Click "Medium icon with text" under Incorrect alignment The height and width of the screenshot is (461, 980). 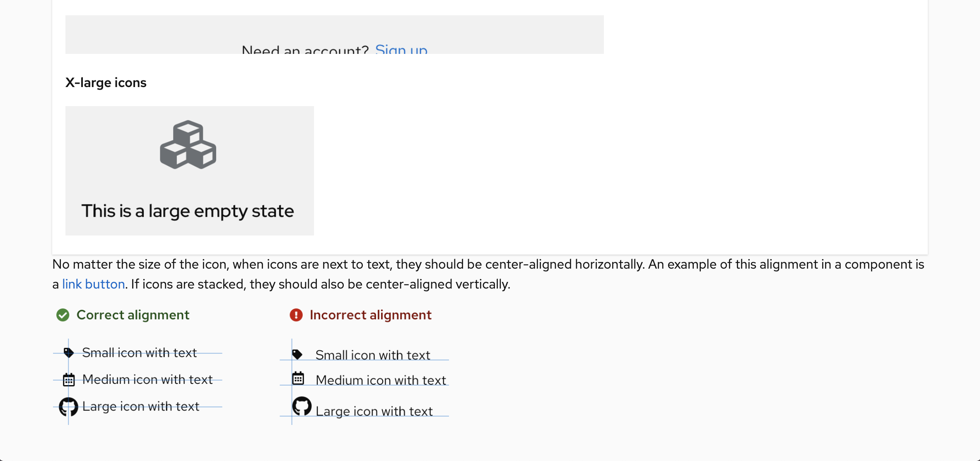point(381,380)
